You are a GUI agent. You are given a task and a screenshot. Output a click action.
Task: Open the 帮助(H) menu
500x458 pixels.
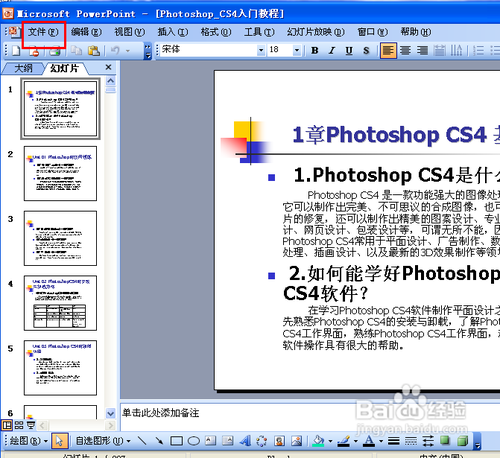pyautogui.click(x=416, y=32)
